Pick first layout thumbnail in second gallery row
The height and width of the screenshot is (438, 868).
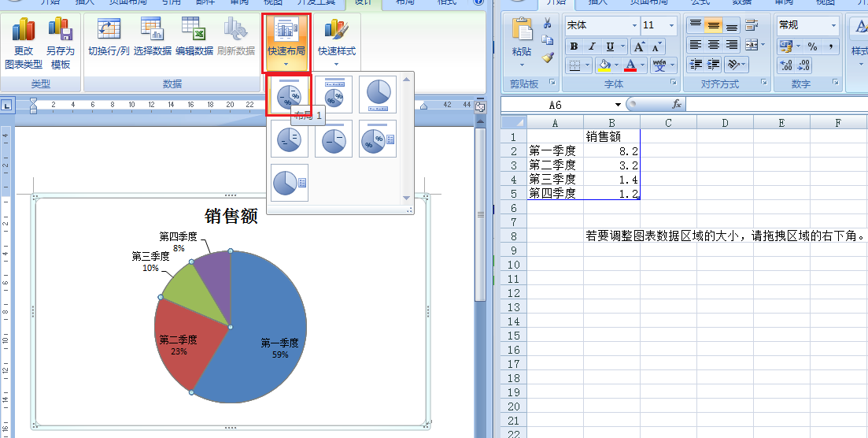289,139
